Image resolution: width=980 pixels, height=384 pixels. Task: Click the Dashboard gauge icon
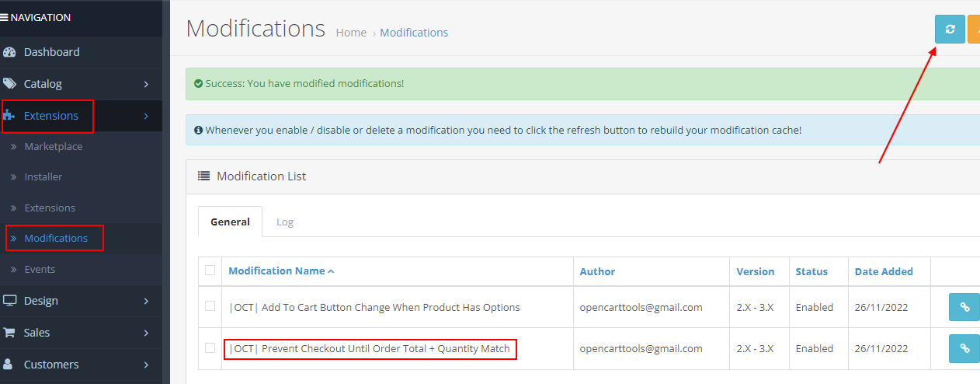coord(9,52)
